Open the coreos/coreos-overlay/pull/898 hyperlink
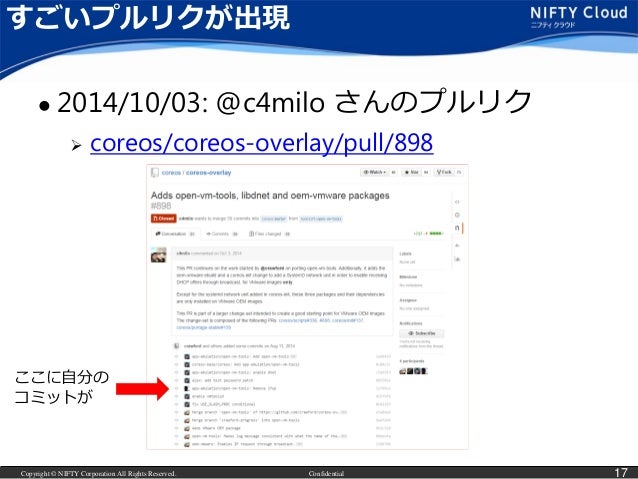This screenshot has height=479, width=638. pyautogui.click(x=262, y=143)
